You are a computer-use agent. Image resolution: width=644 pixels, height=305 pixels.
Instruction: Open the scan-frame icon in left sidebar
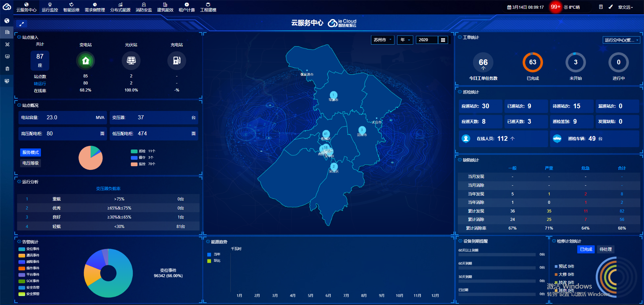[7, 44]
